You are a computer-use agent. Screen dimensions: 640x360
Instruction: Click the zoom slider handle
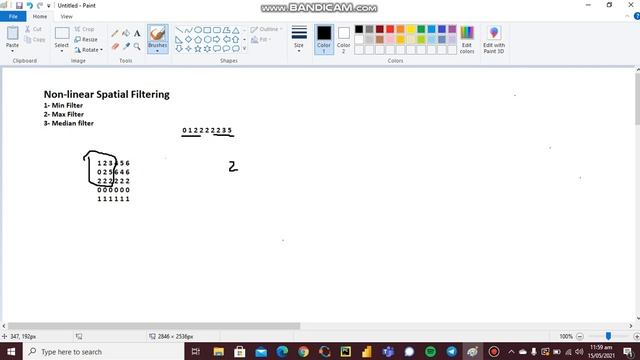tap(608, 336)
